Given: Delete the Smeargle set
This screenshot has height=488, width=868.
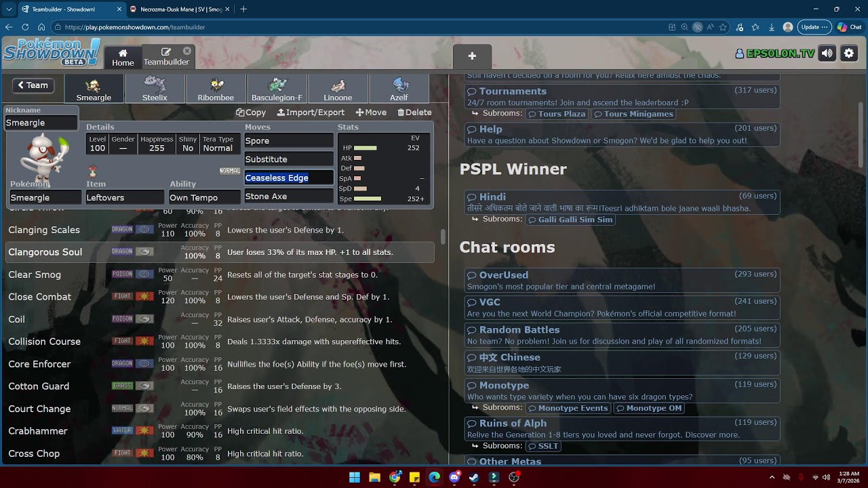Looking at the screenshot, I should [x=414, y=113].
